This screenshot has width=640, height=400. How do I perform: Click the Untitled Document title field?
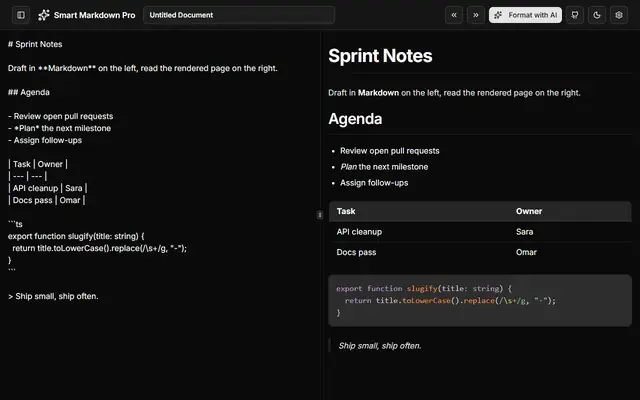click(x=239, y=15)
